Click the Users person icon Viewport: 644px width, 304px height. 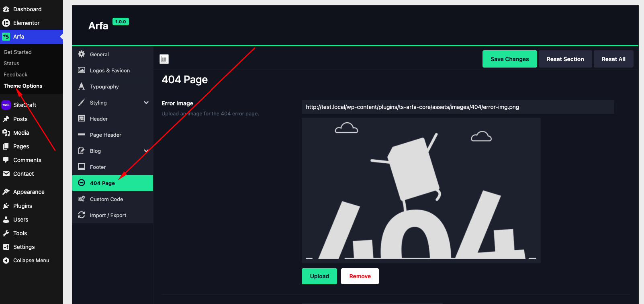coord(6,220)
